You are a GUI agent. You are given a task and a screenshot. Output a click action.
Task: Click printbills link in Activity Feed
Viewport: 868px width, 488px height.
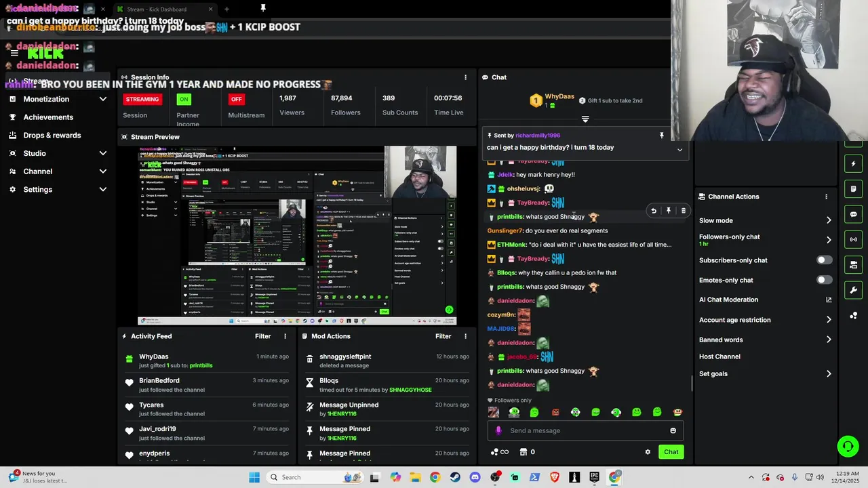click(x=201, y=365)
